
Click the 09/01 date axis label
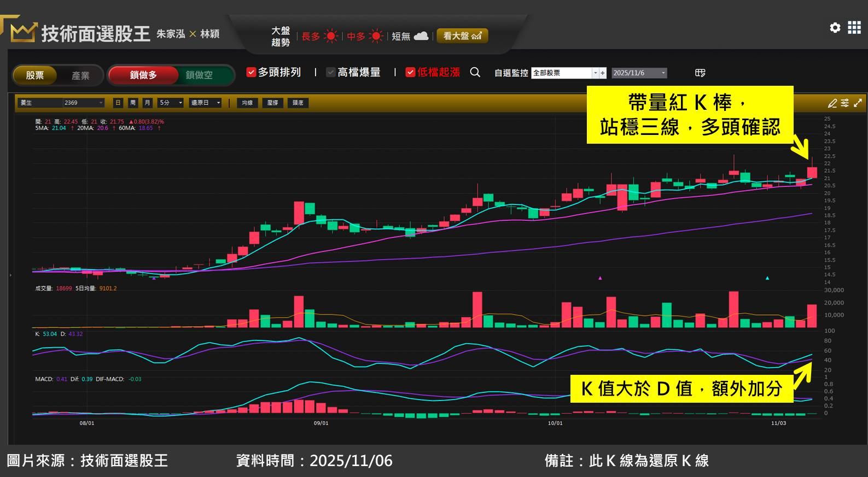321,423
